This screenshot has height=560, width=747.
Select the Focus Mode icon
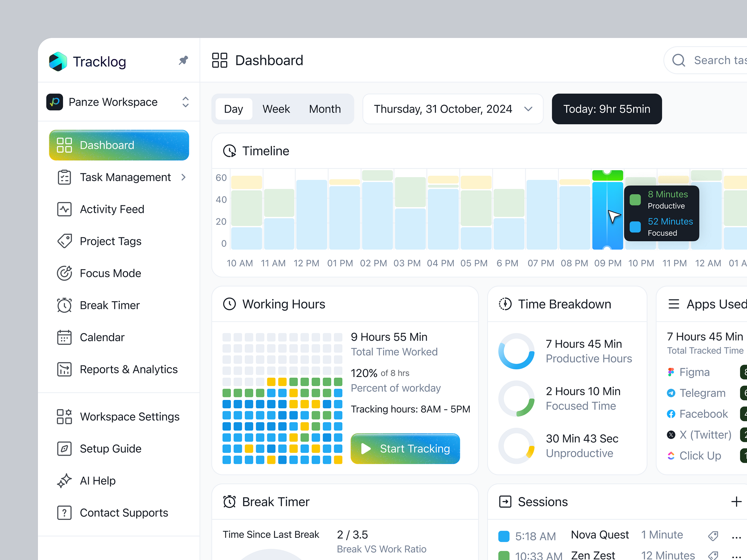coord(65,273)
